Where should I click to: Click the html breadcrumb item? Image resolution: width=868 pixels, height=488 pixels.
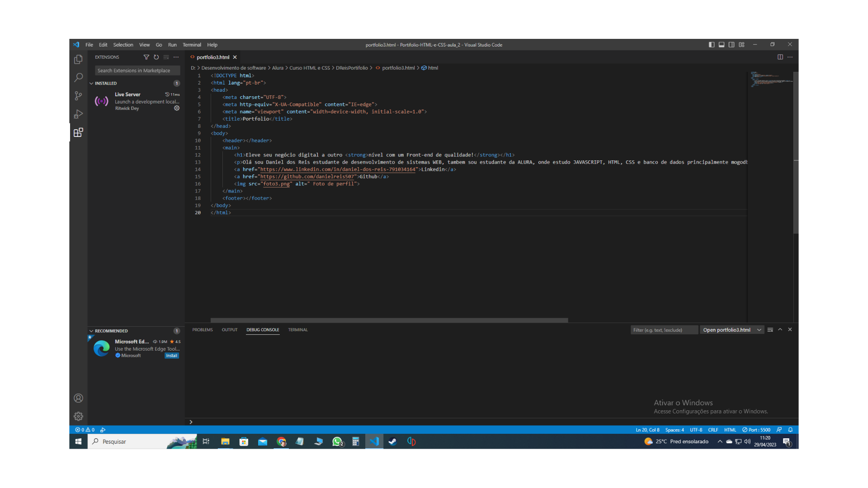click(x=434, y=67)
